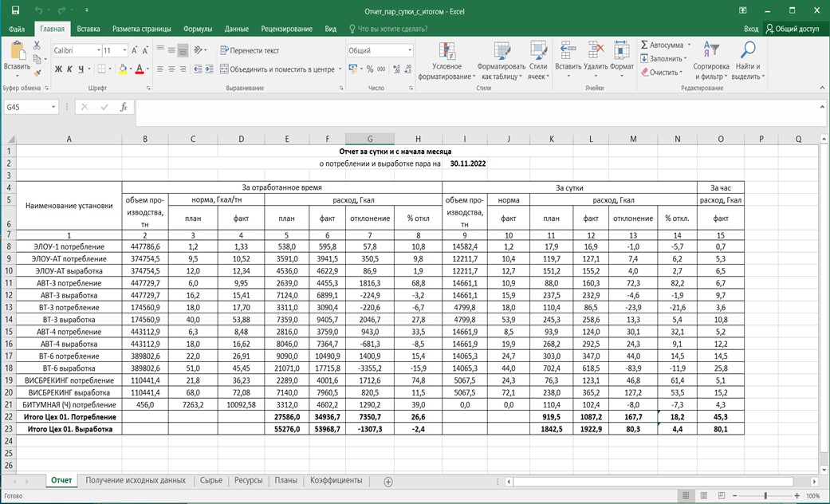
Task: Add a new sheet with the plus icon
Action: click(388, 482)
